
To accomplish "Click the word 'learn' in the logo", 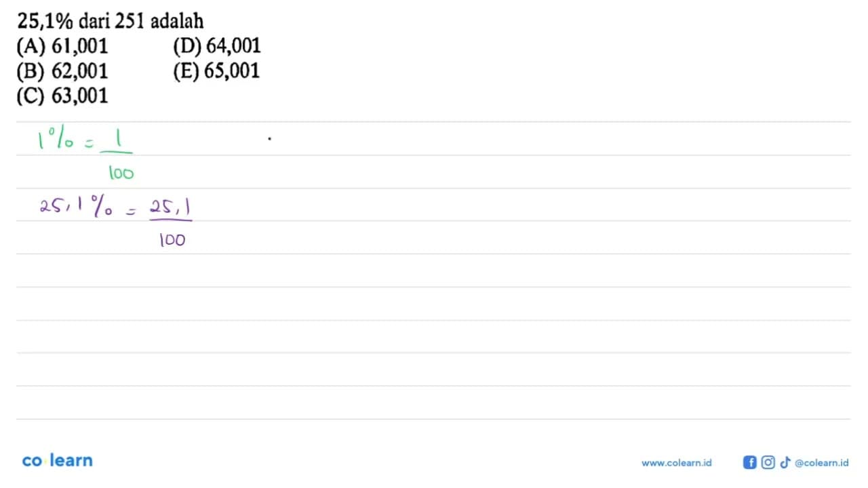I will tap(71, 461).
